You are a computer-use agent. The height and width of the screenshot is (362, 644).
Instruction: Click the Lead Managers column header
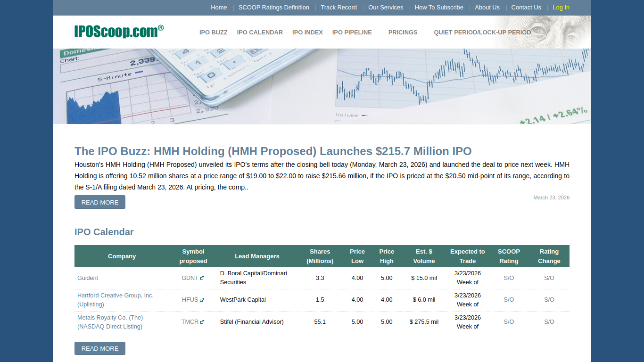click(x=257, y=256)
